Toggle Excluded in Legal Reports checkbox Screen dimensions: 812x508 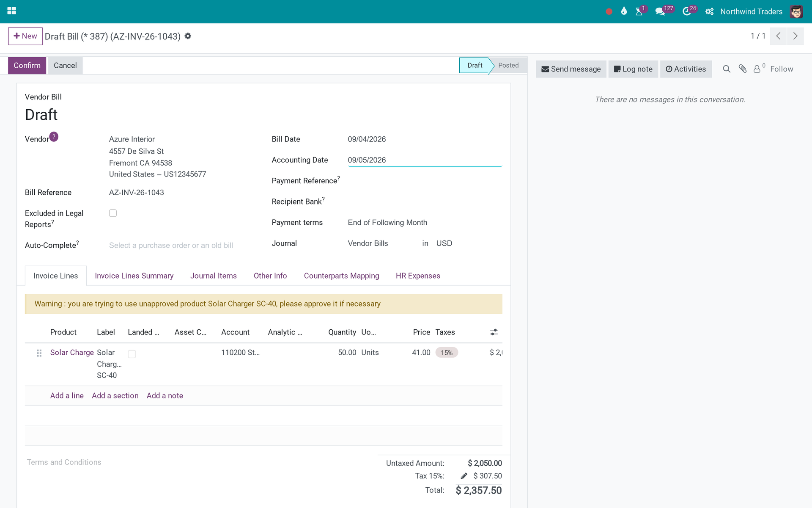(113, 213)
